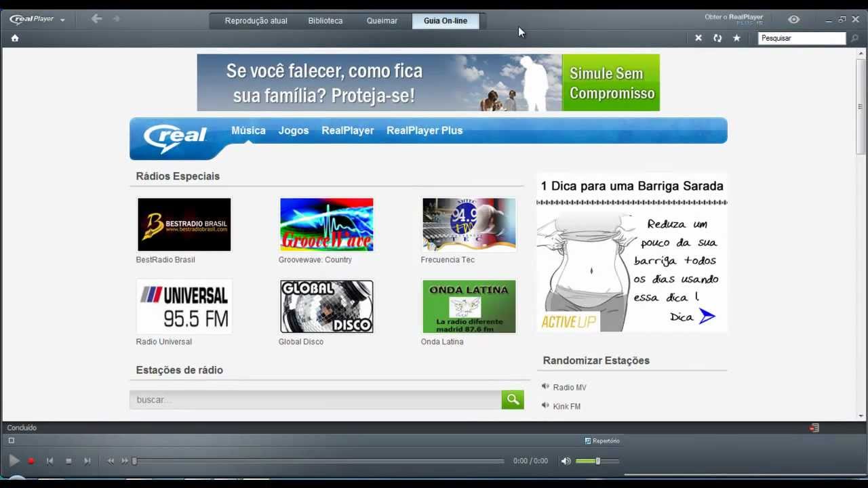The width and height of the screenshot is (868, 488).
Task: Open Universal 95.5 FM thumbnail
Action: click(x=184, y=306)
